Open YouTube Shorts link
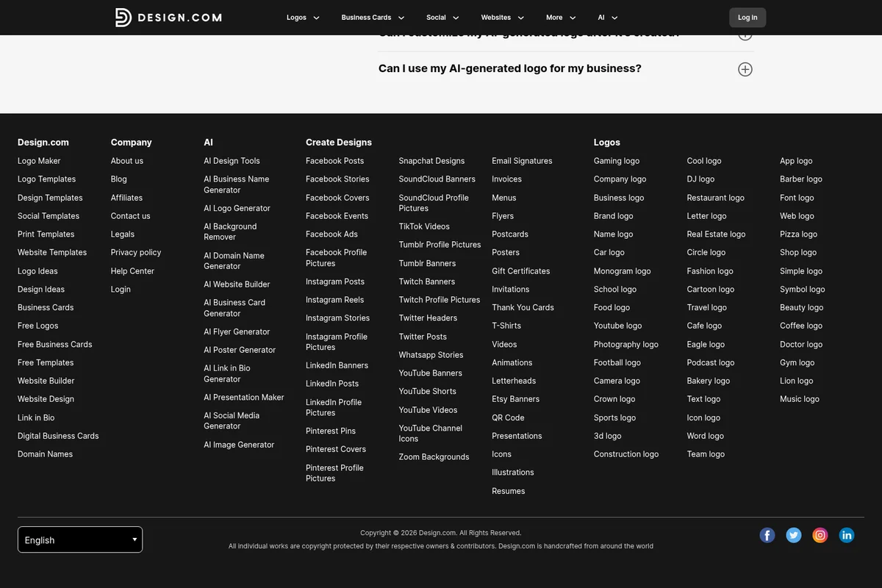The height and width of the screenshot is (588, 882). click(428, 392)
